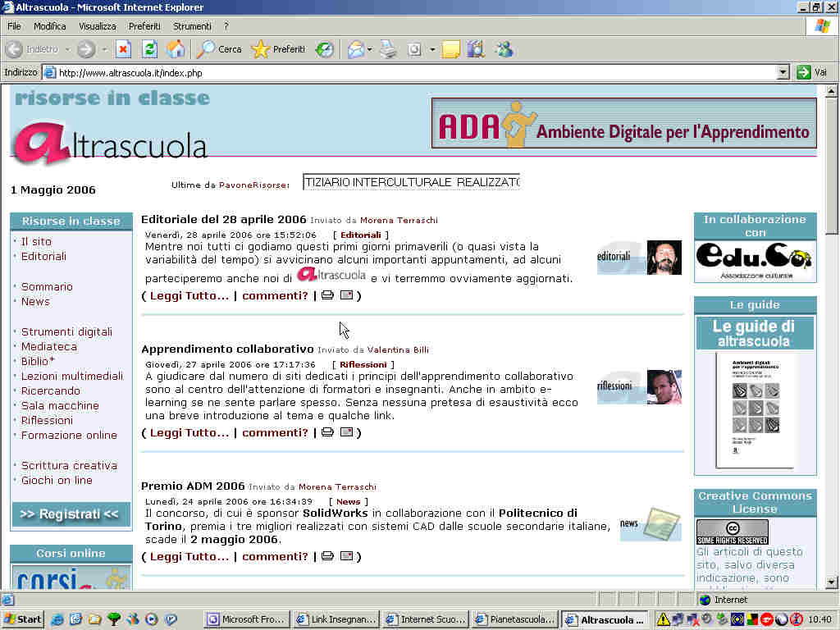Open the Lezioni multimediali sidebar link
This screenshot has width=840, height=630.
pos(72,377)
